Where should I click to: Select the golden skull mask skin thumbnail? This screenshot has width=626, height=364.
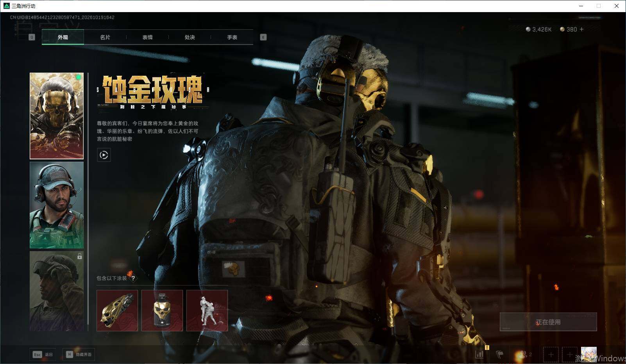(x=57, y=116)
